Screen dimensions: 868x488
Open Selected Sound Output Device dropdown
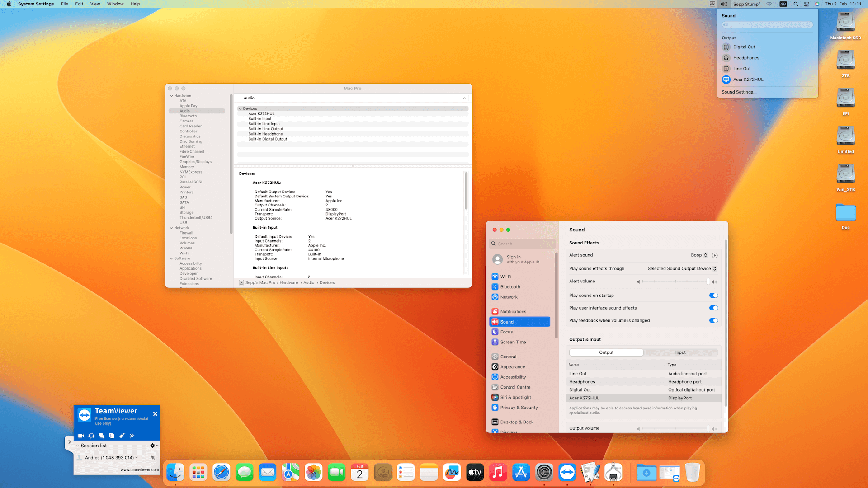tap(682, 269)
